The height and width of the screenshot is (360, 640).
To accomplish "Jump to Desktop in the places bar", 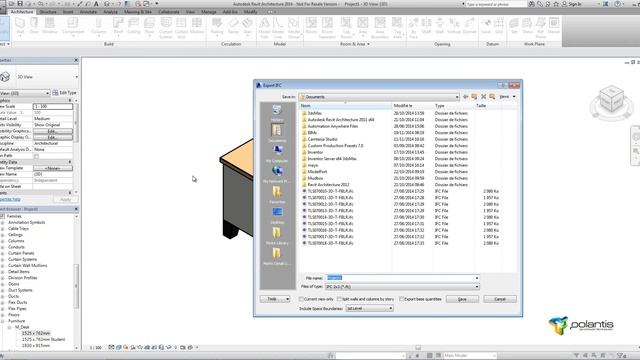I will click(277, 215).
